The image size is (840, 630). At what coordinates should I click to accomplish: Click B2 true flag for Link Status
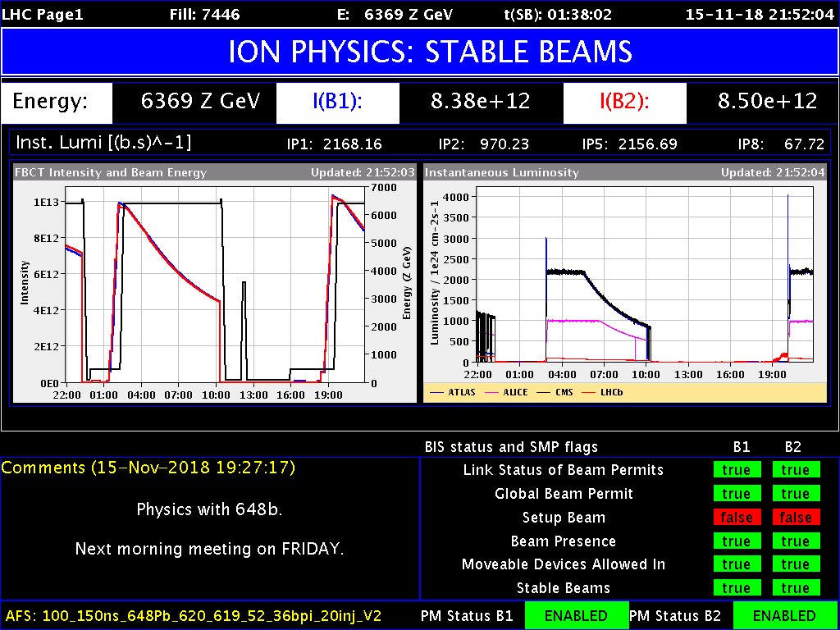pyautogui.click(x=796, y=470)
